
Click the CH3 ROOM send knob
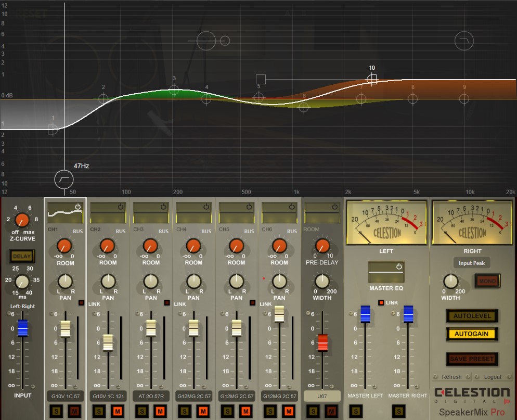point(150,246)
